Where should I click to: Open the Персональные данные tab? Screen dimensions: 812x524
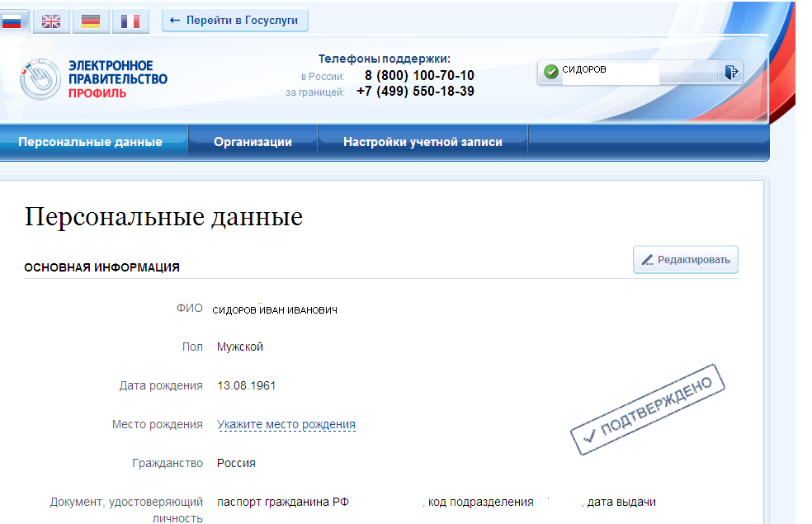(x=90, y=142)
